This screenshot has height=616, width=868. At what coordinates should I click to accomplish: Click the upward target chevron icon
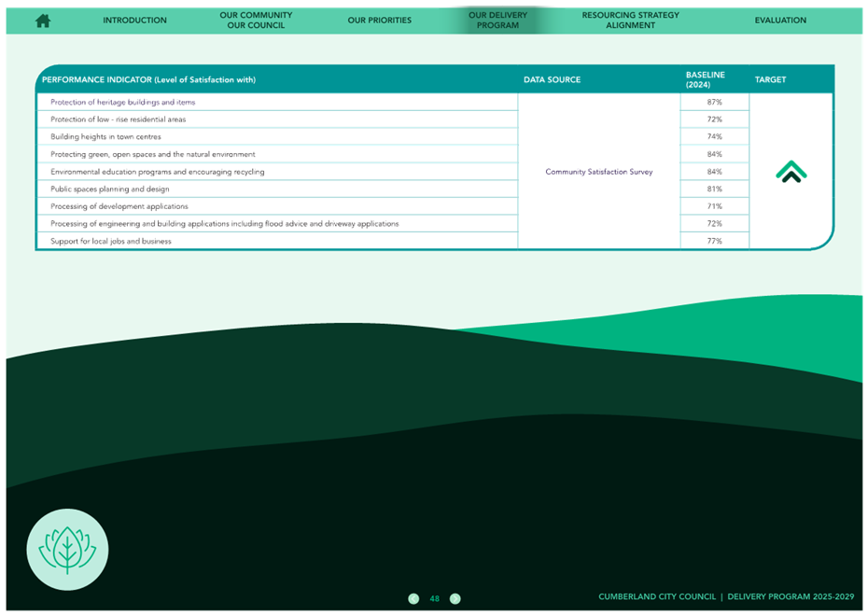pos(791,172)
